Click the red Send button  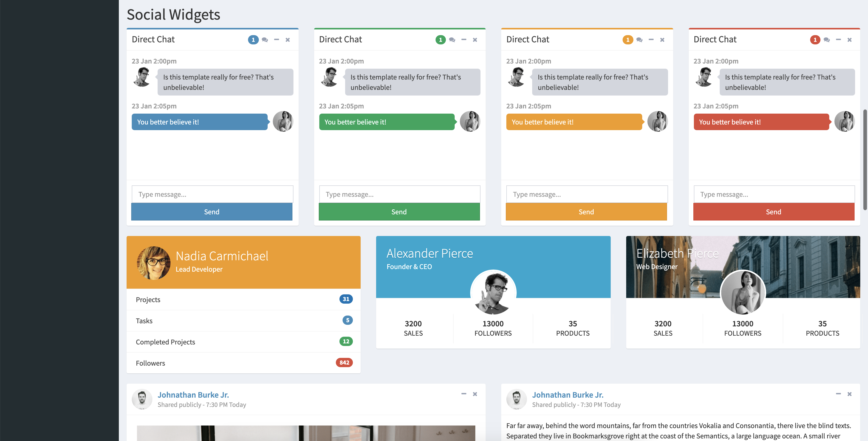tap(774, 212)
